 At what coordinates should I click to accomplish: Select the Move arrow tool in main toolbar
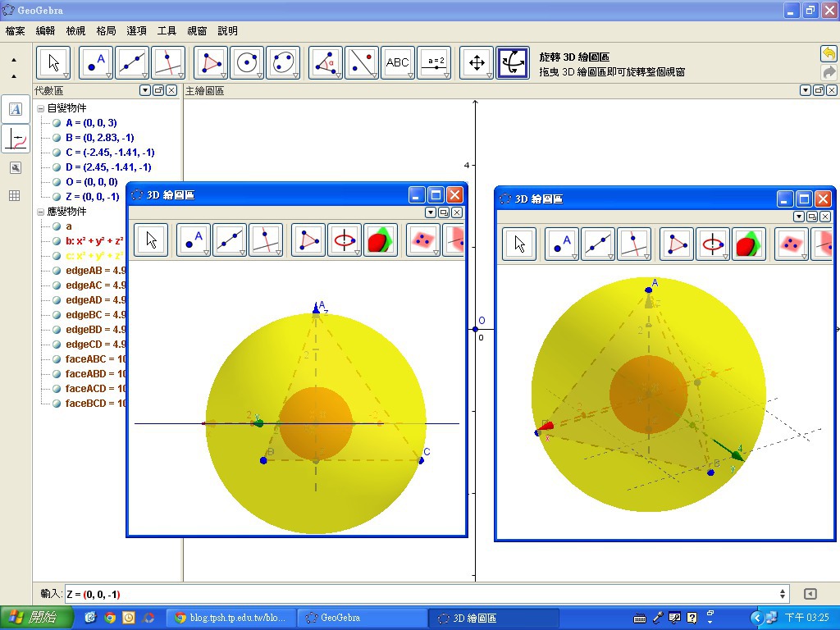53,62
